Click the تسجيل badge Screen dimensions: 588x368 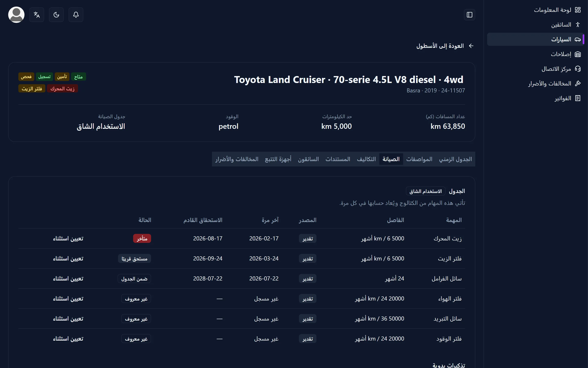point(45,77)
